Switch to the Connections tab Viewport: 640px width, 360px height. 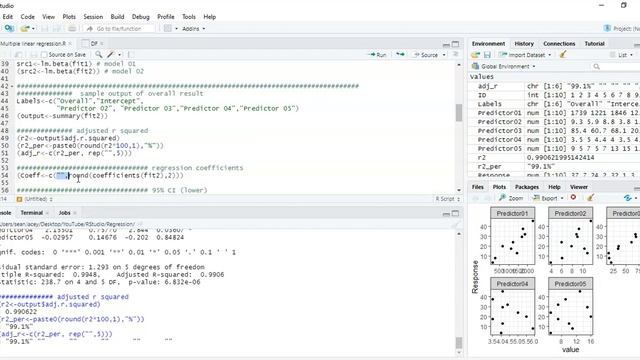pos(559,43)
